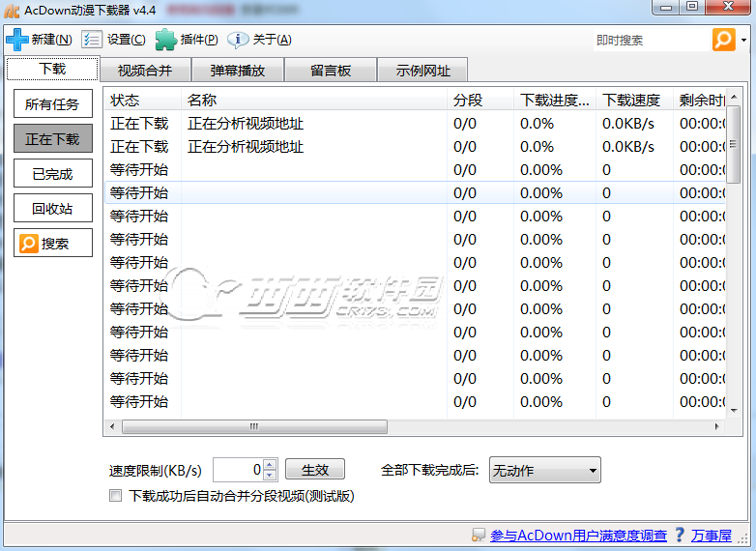Increase the speed limit with up arrow

(270, 464)
